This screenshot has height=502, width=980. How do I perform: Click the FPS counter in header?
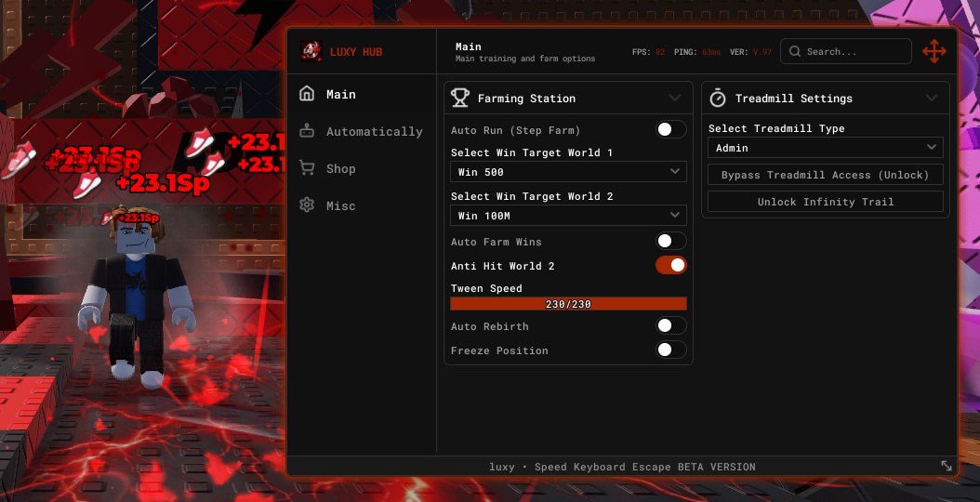click(648, 52)
